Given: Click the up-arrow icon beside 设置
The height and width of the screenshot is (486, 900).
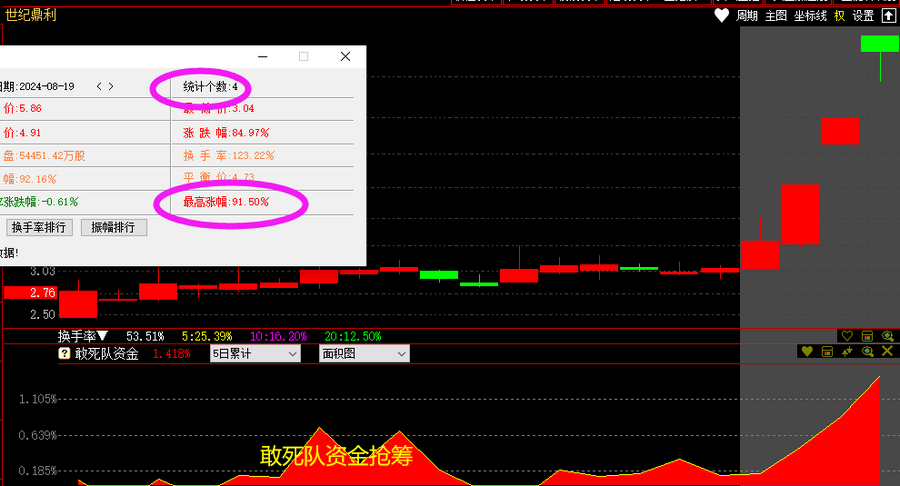Looking at the screenshot, I should tap(888, 16).
